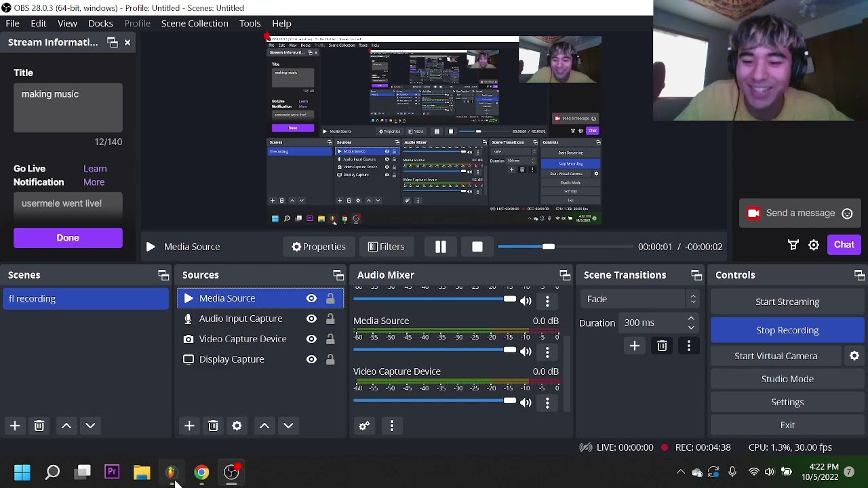Open the File menu
868x488 pixels.
[12, 23]
